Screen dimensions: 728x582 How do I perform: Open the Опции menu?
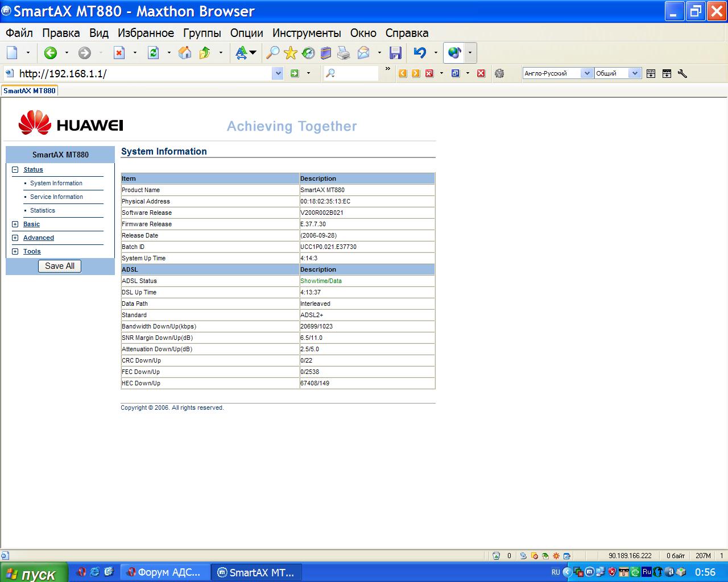coord(246,33)
